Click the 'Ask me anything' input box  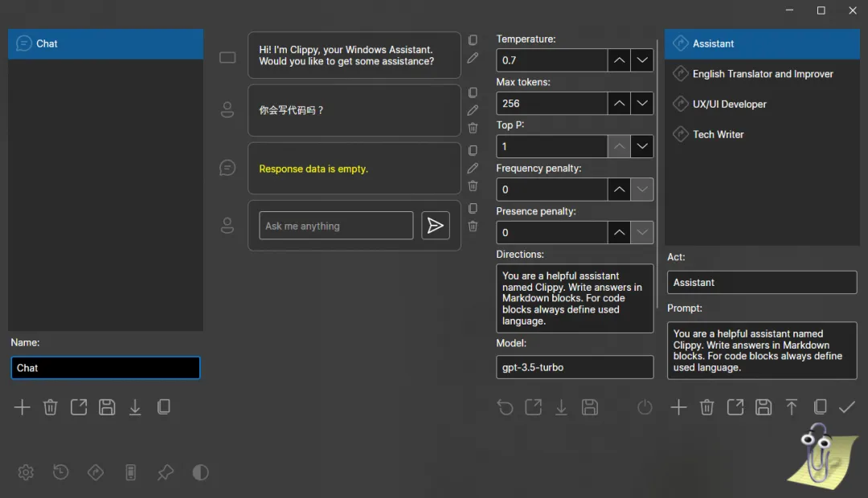(x=336, y=226)
